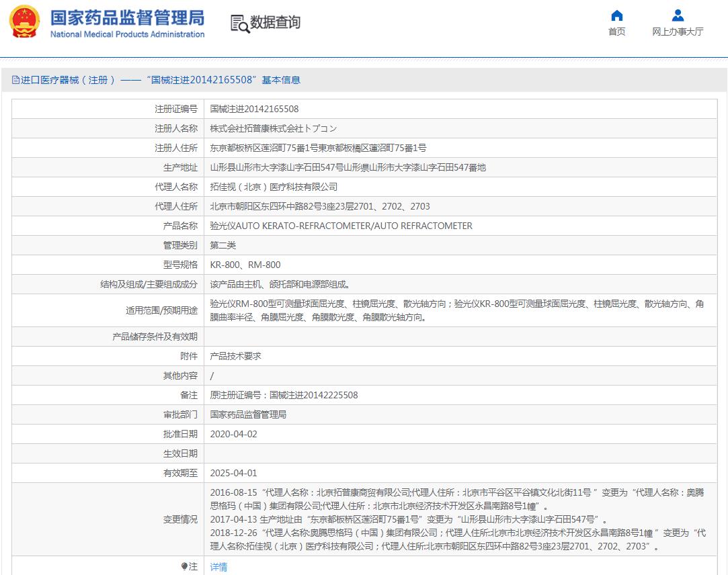This screenshot has height=575, width=728.
Task: Select product name AUTO KERATO-REFRACTOMETER value
Action: (341, 226)
